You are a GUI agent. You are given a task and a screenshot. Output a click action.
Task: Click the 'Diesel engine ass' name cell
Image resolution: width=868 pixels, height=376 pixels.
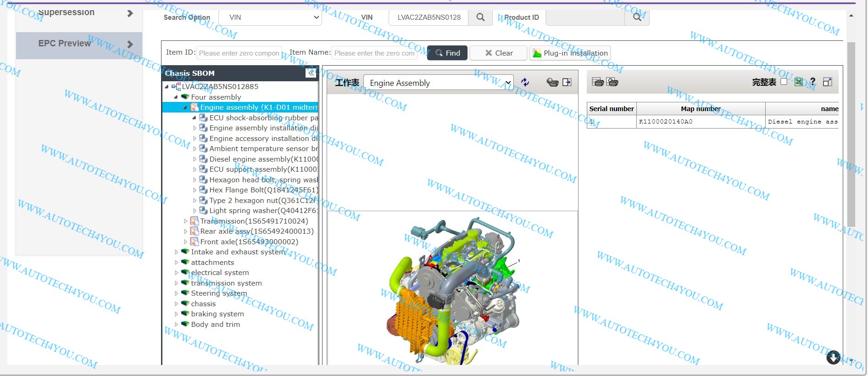click(x=802, y=122)
